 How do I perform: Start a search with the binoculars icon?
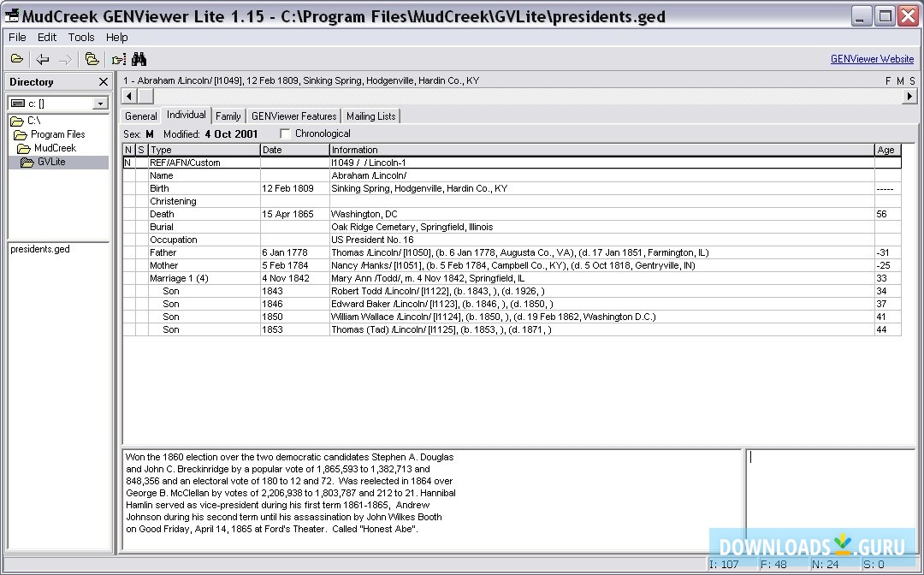click(139, 58)
